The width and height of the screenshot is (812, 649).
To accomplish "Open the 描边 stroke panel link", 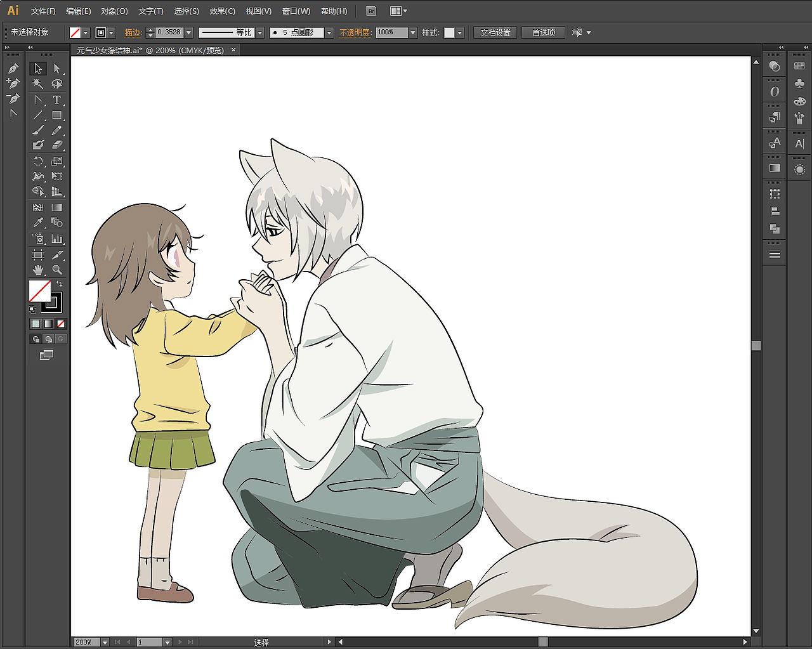I will coord(133,32).
